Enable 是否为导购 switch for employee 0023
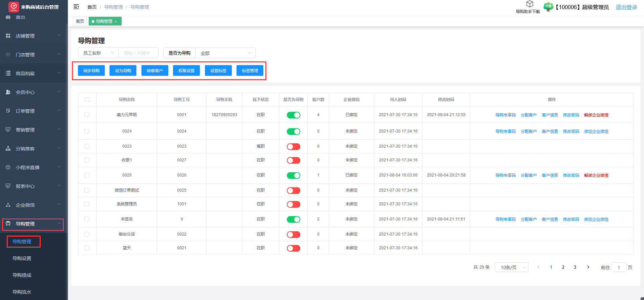This screenshot has width=644, height=300. (x=293, y=147)
